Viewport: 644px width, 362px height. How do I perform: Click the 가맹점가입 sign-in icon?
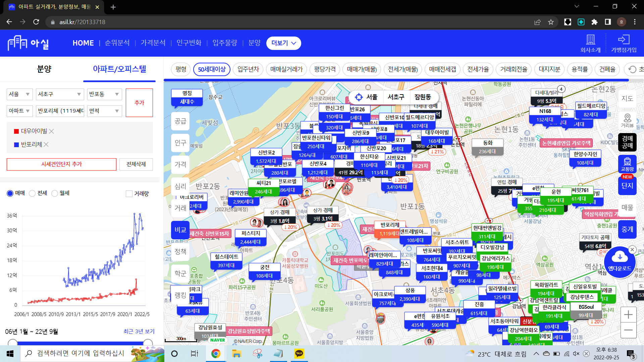[x=624, y=40]
